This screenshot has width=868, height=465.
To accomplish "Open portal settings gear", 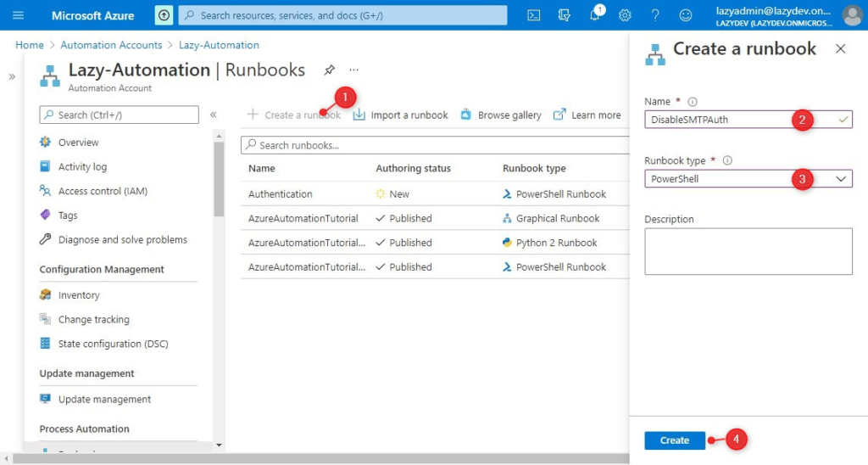I will pyautogui.click(x=625, y=15).
